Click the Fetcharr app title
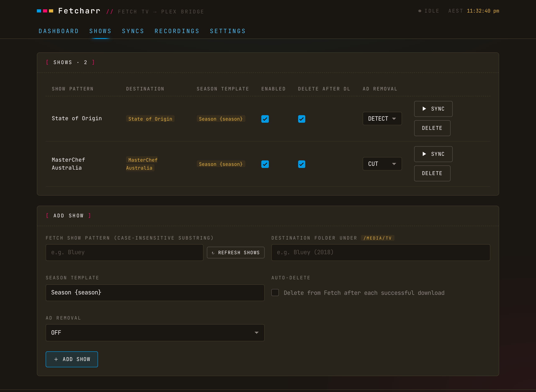This screenshot has height=392, width=536. 80,11
